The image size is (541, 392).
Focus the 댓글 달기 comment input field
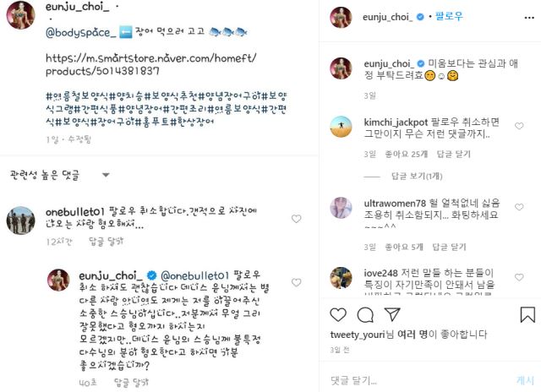click(x=419, y=380)
